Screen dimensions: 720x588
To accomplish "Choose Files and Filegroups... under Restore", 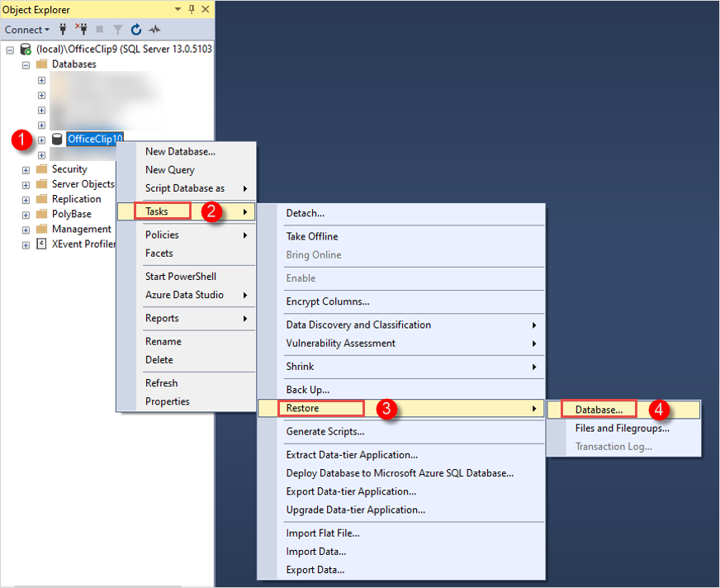I will click(623, 428).
